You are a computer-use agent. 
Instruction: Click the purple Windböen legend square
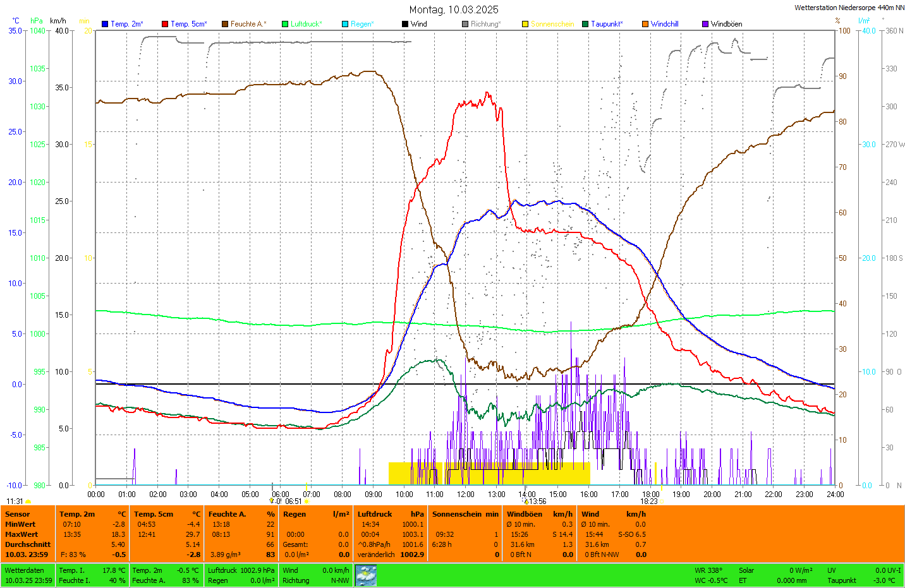pos(705,24)
